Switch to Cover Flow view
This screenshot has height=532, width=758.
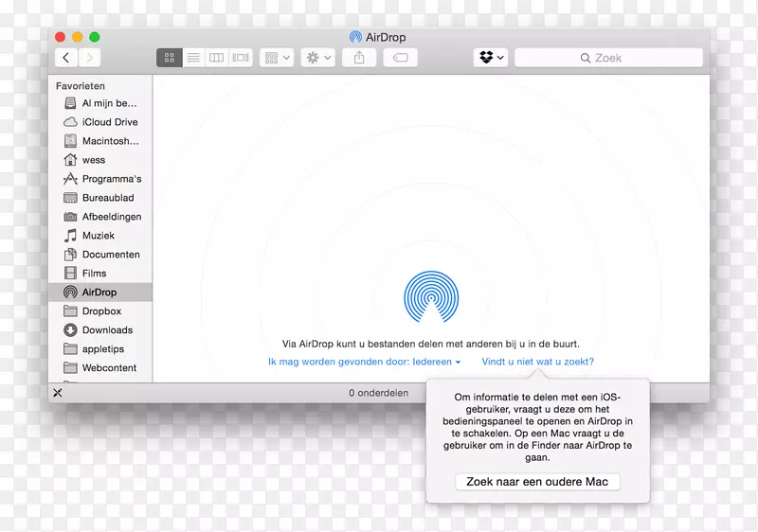[241, 58]
